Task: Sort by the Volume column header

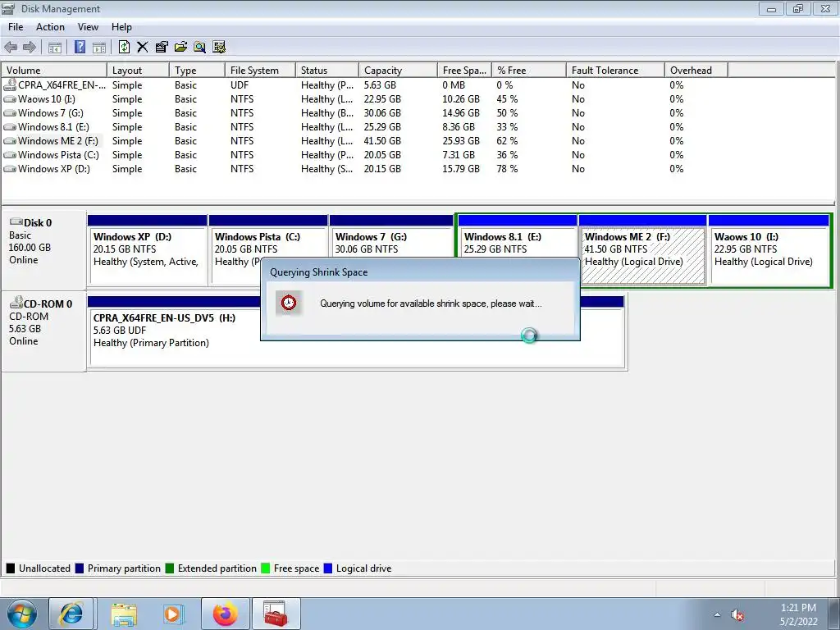Action: (54, 71)
